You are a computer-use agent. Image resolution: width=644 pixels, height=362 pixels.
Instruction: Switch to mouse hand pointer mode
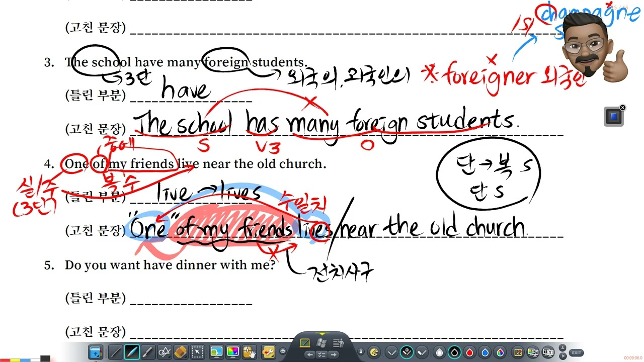tap(250, 352)
